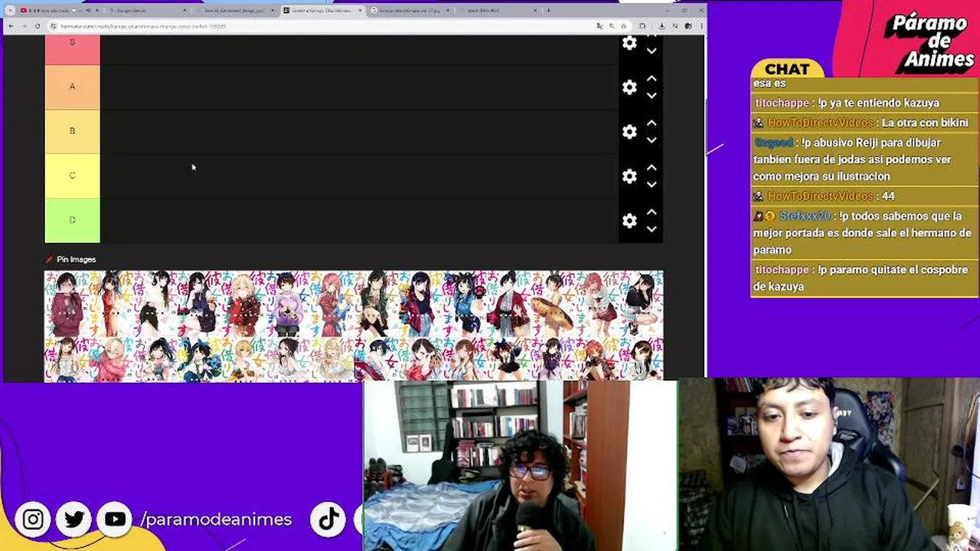
Task: Move tier C row up with arrow
Action: pyautogui.click(x=652, y=168)
